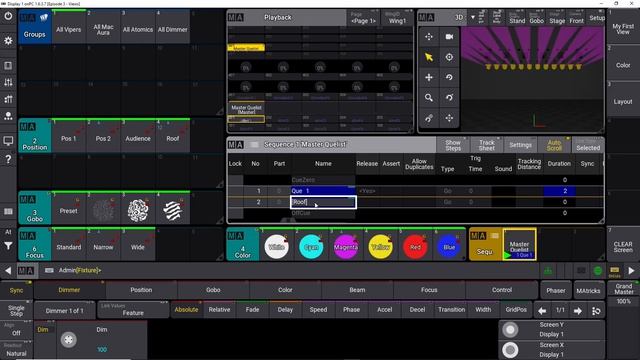This screenshot has width=640, height=360.
Task: Switch to Control feature group tab
Action: [502, 290]
